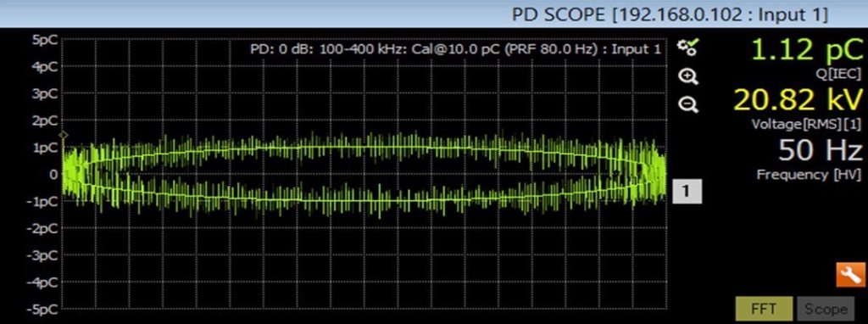
Task: Click the 50 Hz frequency reading
Action: tap(821, 150)
